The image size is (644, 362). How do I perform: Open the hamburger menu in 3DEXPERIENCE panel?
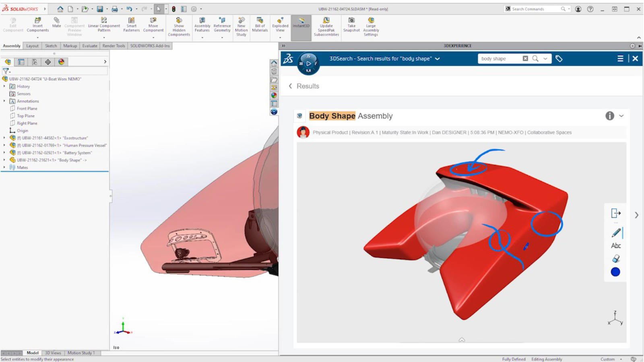click(x=620, y=58)
